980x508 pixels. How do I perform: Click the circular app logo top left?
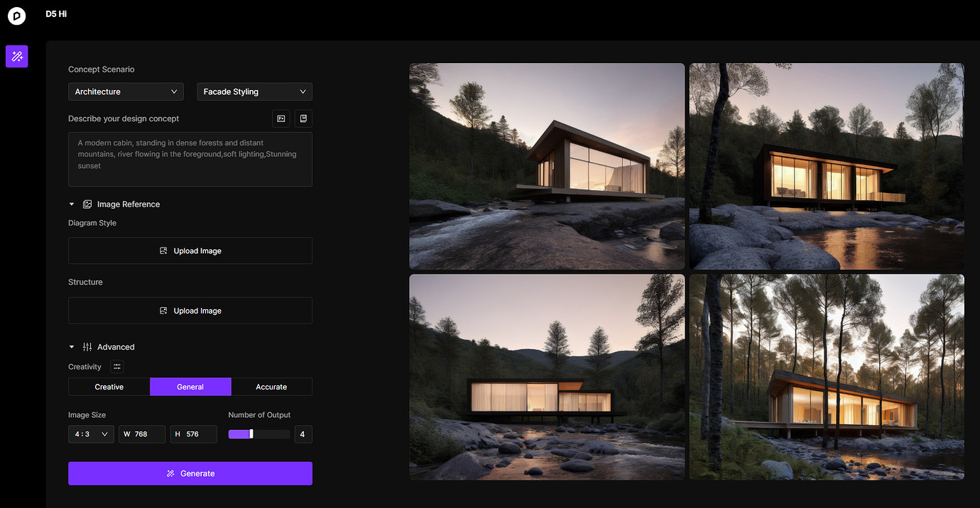[16, 16]
